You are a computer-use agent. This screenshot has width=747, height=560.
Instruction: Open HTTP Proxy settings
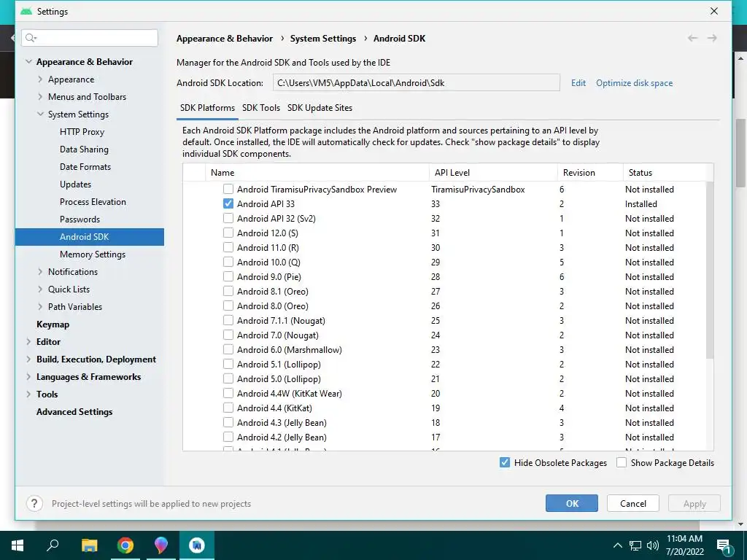(82, 132)
